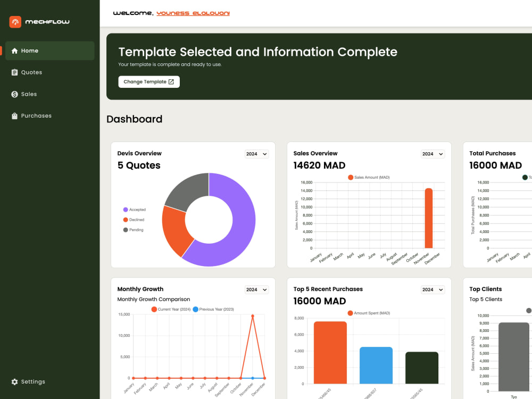
Task: Click the 'Your template is complete' message
Action: pyautogui.click(x=170, y=64)
